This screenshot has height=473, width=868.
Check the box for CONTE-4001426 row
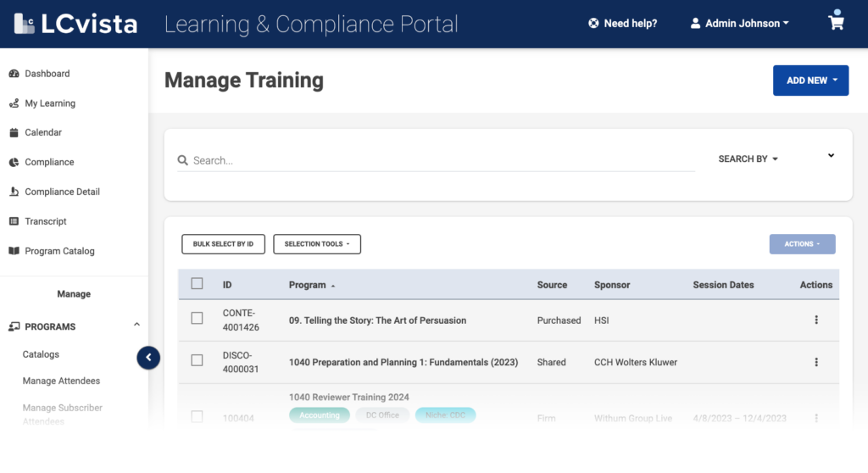point(197,319)
